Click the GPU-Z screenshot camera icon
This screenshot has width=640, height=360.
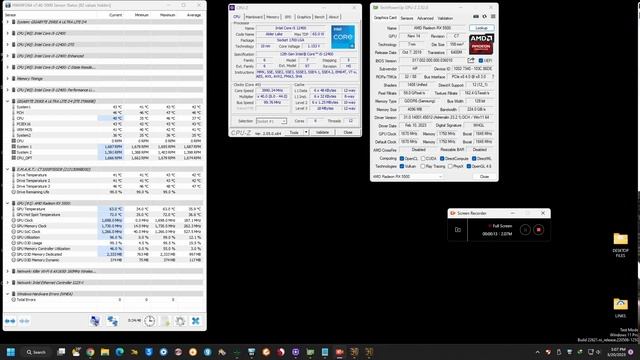(x=476, y=17)
